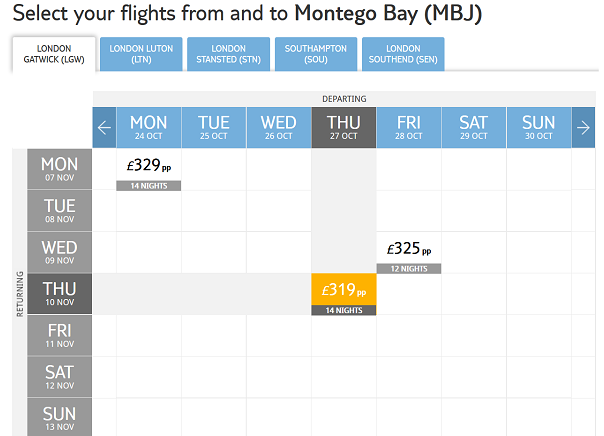Select WED 26 OCT departing day
The width and height of the screenshot is (604, 436).
click(279, 127)
